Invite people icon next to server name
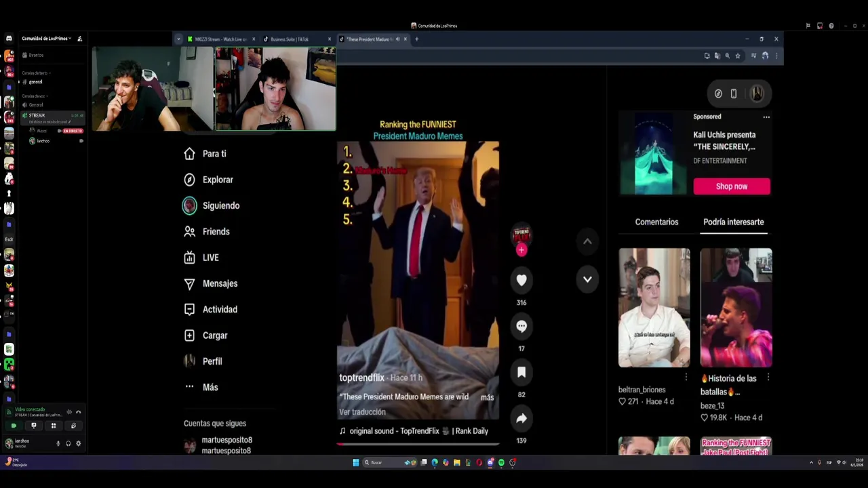This screenshot has width=868, height=488. pyautogui.click(x=79, y=39)
